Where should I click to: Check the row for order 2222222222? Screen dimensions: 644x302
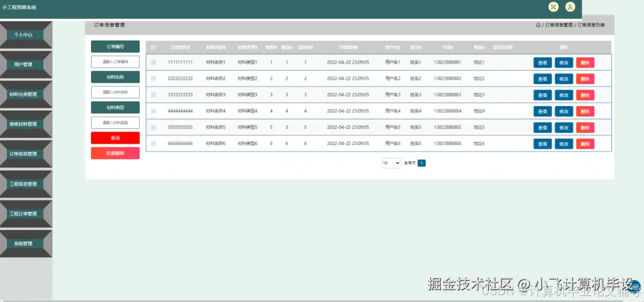click(153, 79)
